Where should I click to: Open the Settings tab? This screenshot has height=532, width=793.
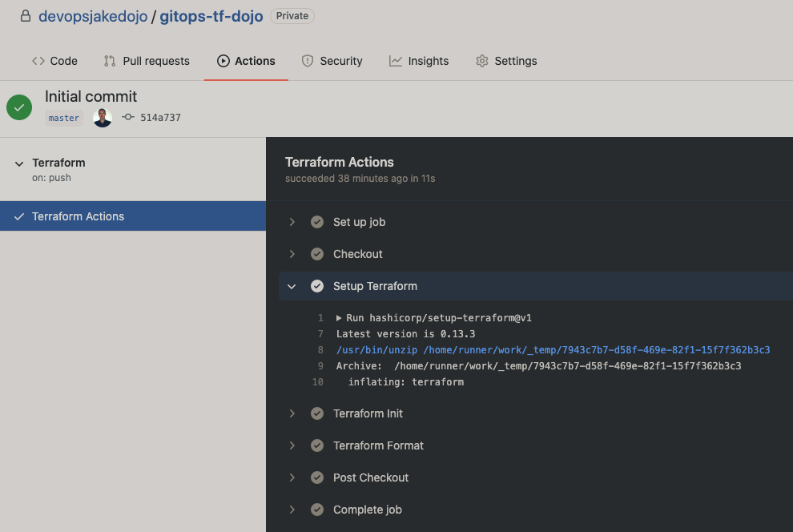(506, 61)
